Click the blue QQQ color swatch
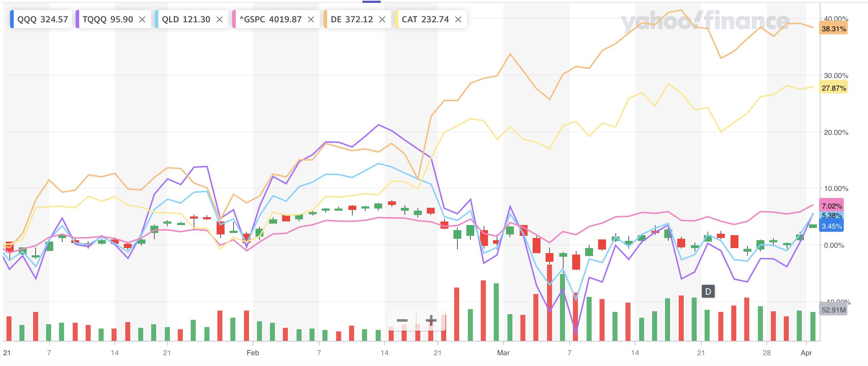This screenshot has width=868, height=366. tap(12, 19)
